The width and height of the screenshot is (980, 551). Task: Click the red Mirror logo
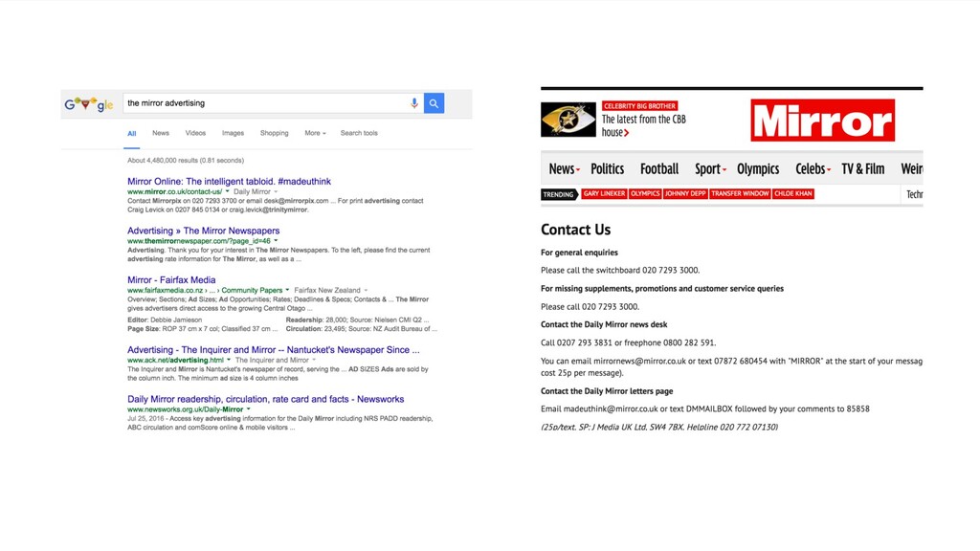click(x=822, y=120)
